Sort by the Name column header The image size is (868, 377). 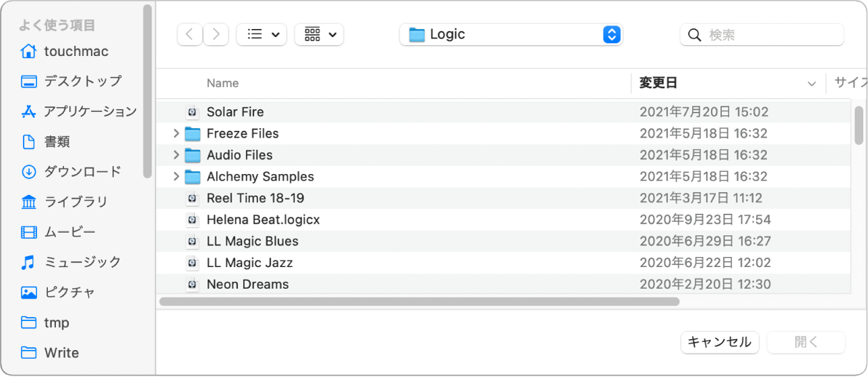point(223,83)
